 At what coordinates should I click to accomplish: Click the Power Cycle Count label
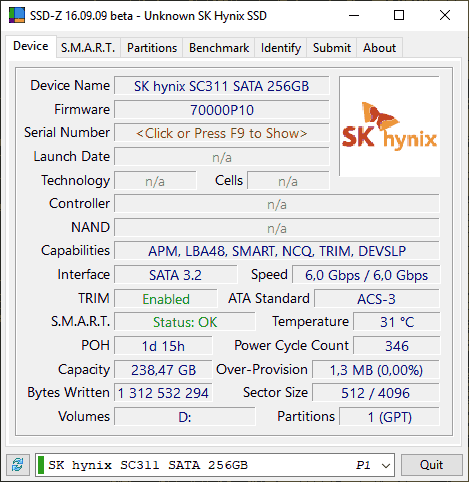click(291, 345)
